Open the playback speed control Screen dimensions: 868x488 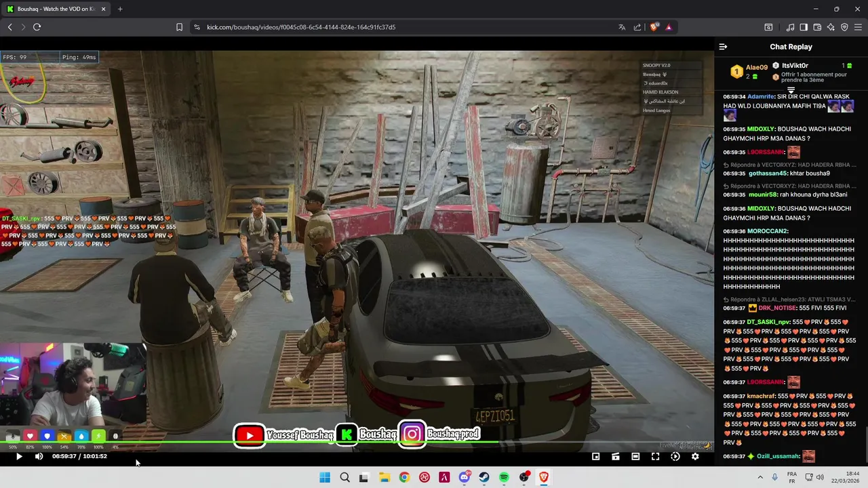pyautogui.click(x=675, y=457)
